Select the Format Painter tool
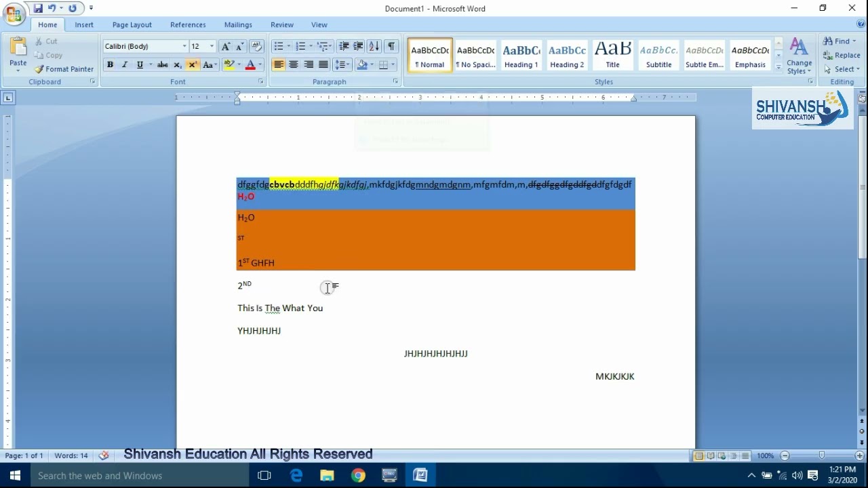The width and height of the screenshot is (868, 488). tap(64, 69)
